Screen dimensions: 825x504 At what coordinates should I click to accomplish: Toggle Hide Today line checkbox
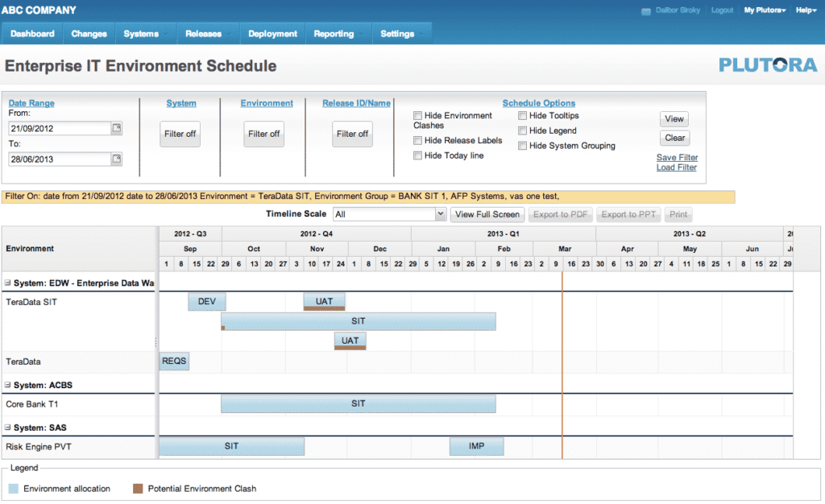(418, 155)
